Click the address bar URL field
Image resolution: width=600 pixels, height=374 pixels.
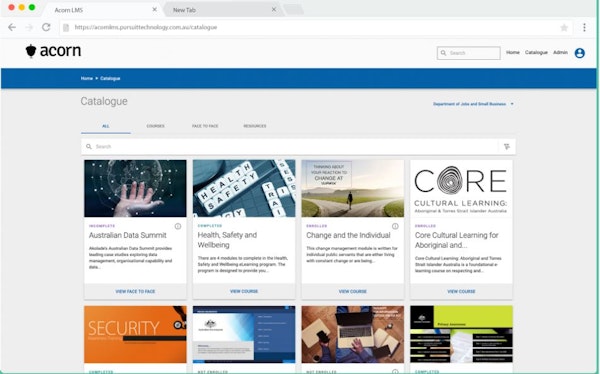click(316, 28)
